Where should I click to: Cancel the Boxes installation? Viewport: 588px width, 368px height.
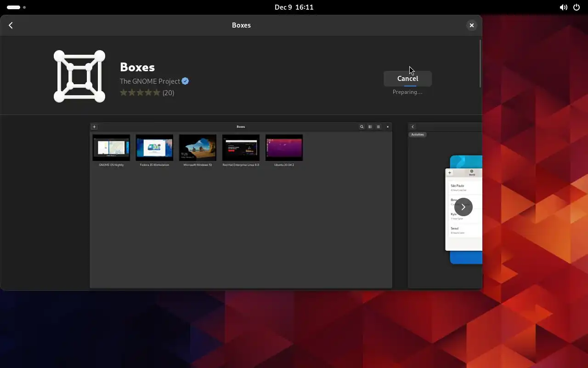(407, 78)
